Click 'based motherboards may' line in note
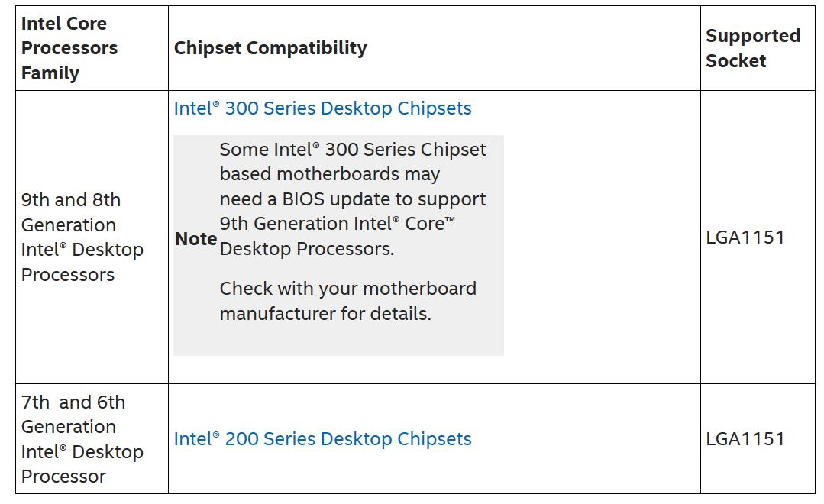The width and height of the screenshot is (824, 504). (329, 174)
